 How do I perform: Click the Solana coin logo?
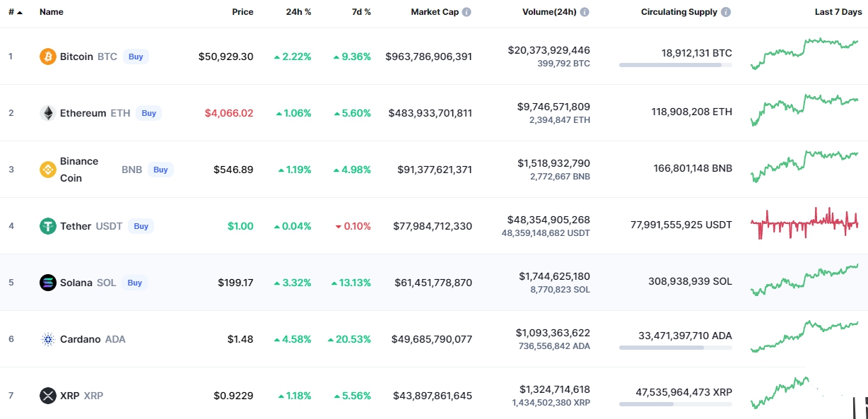(48, 283)
